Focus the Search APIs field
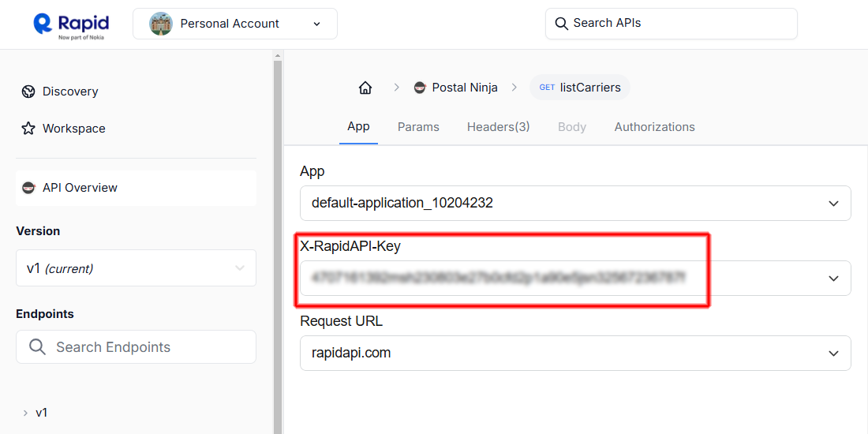 (671, 23)
